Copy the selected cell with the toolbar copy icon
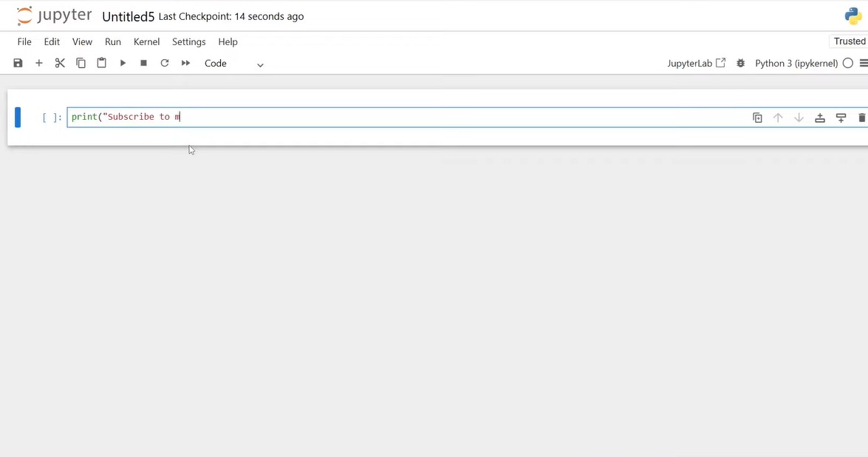 coord(81,63)
